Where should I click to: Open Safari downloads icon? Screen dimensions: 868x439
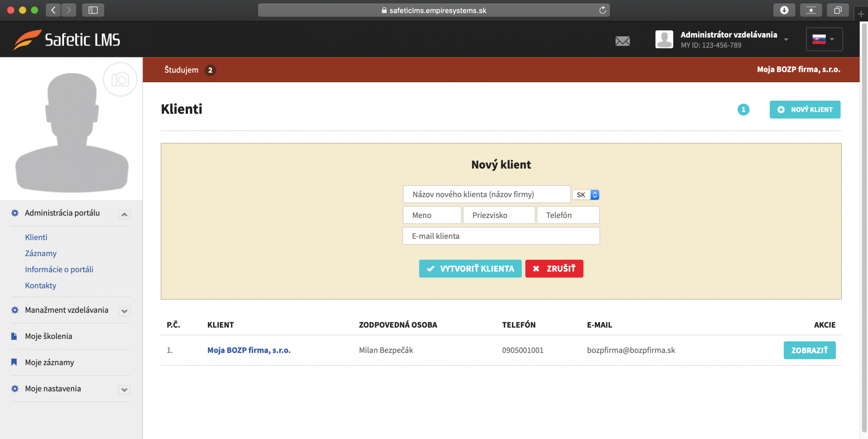(x=784, y=10)
